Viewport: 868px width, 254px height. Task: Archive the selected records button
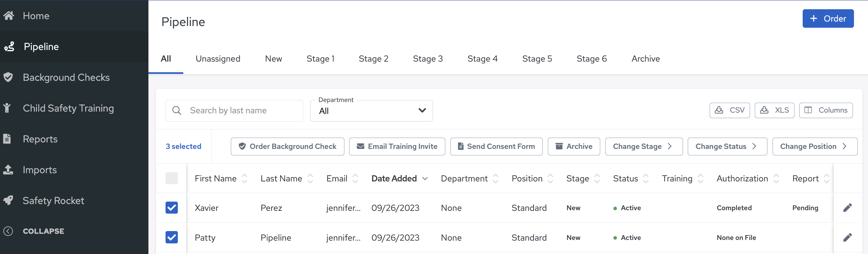[x=574, y=147]
